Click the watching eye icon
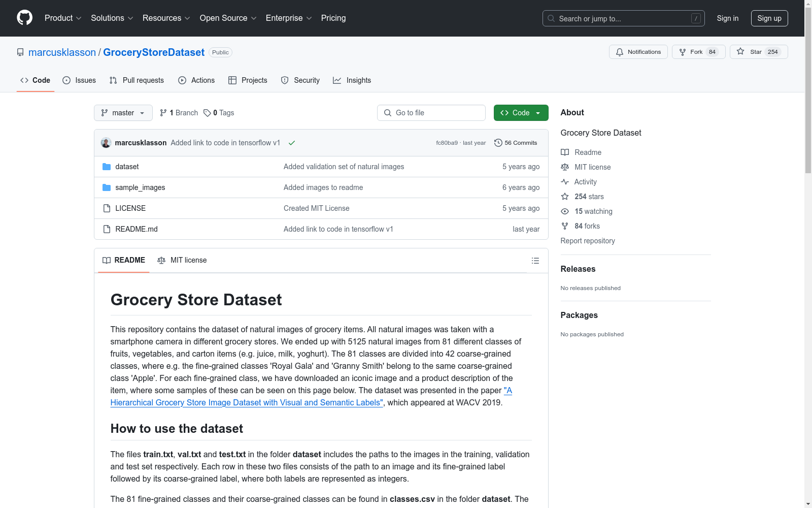Screen dimensions: 812x508 tap(565, 211)
